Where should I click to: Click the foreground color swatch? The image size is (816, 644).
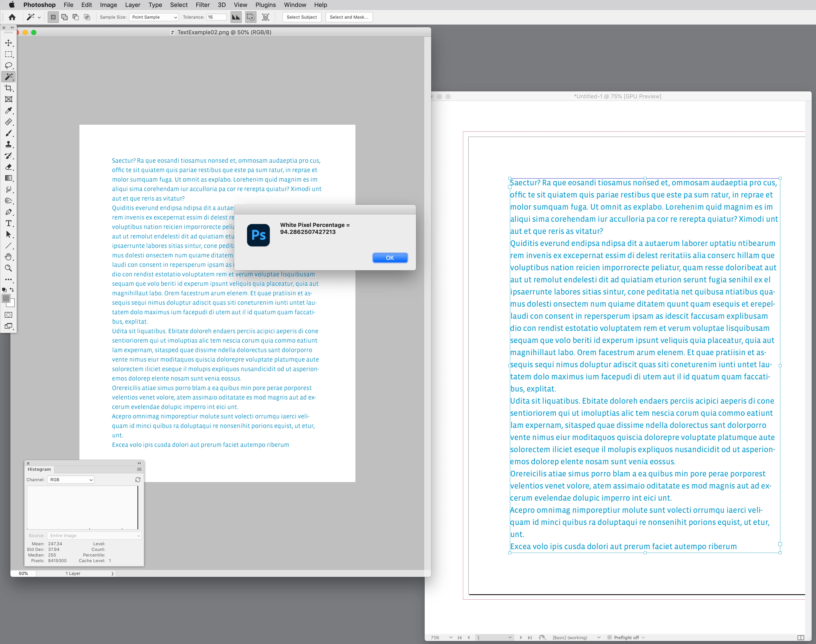pos(6,299)
